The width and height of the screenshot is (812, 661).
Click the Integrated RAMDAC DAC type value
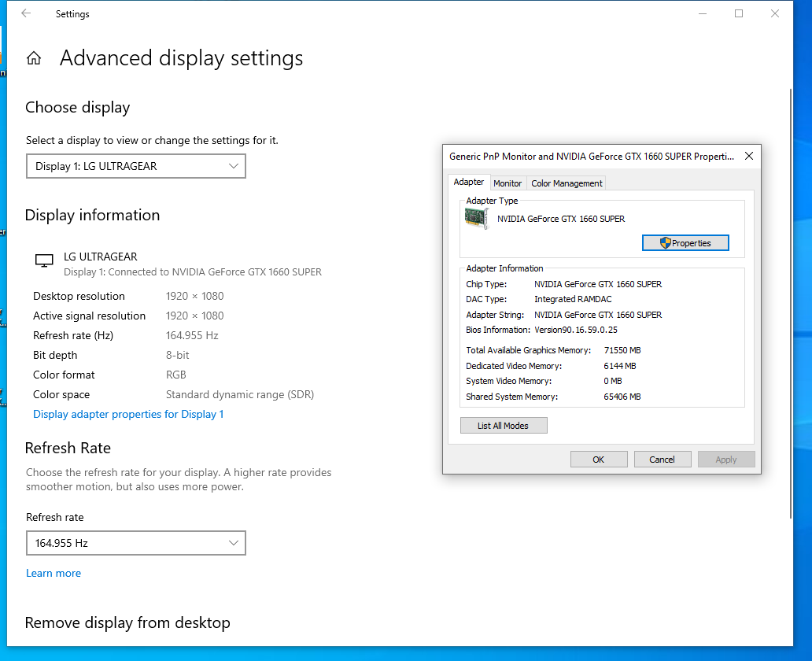(573, 300)
